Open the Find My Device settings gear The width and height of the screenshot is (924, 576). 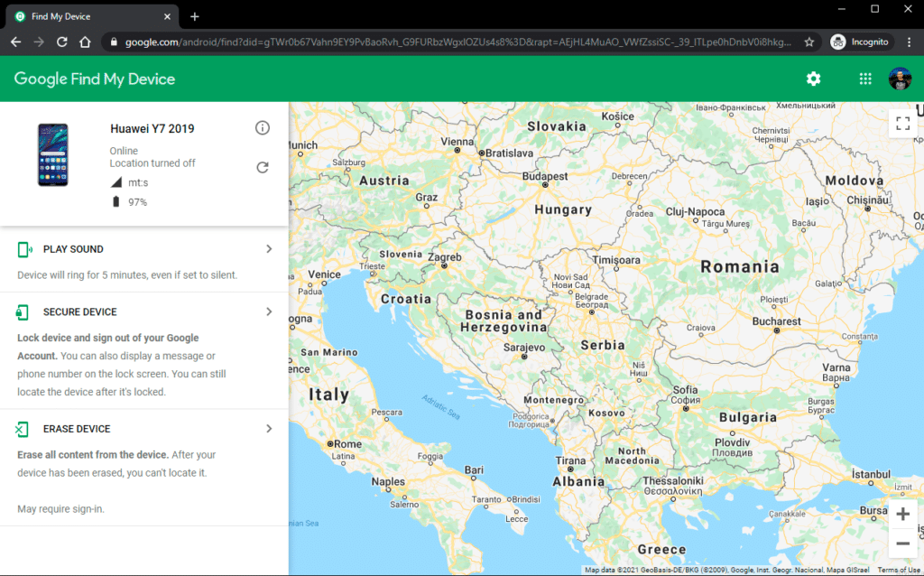813,79
